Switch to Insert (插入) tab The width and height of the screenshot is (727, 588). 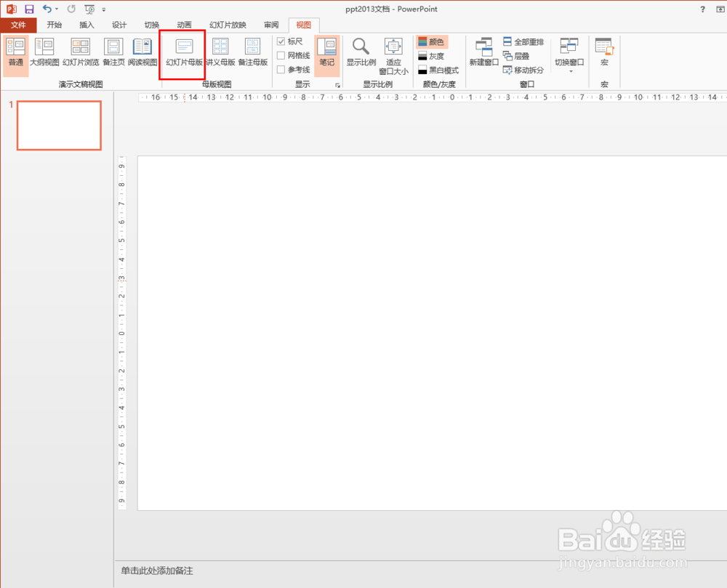(87, 25)
